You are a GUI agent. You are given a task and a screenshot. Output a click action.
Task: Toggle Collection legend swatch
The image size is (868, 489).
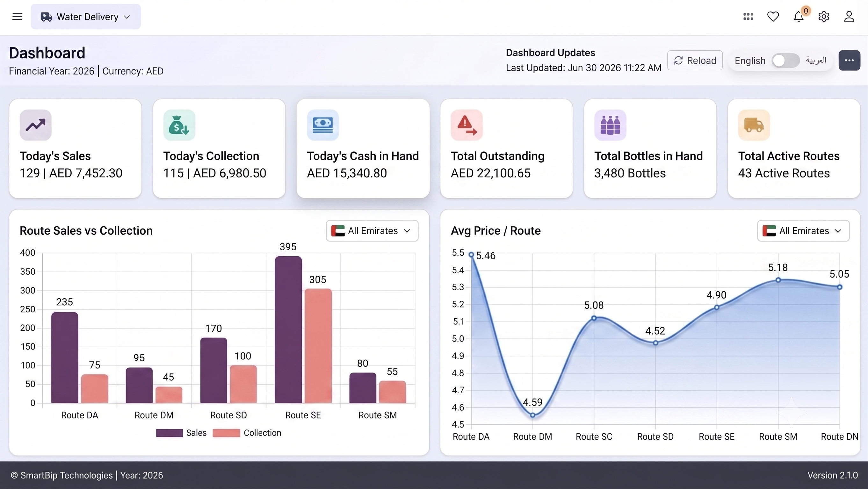(x=227, y=433)
